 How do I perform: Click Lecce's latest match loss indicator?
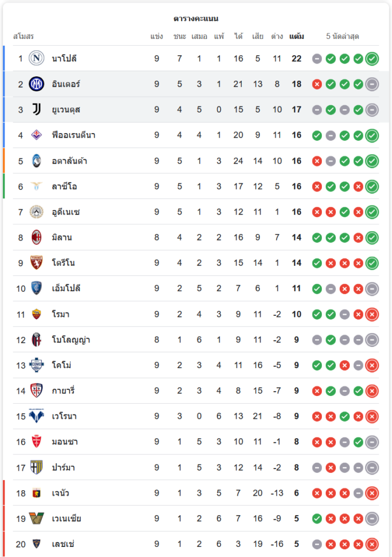pos(372,544)
